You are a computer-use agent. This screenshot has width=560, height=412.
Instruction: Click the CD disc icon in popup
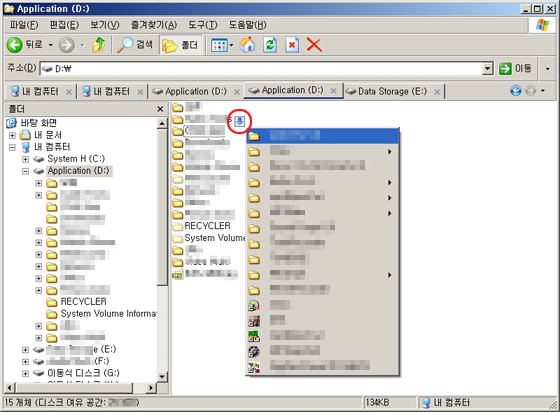point(254,306)
